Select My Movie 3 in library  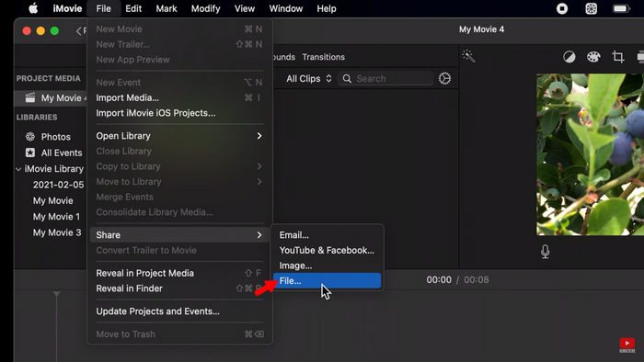click(x=57, y=232)
